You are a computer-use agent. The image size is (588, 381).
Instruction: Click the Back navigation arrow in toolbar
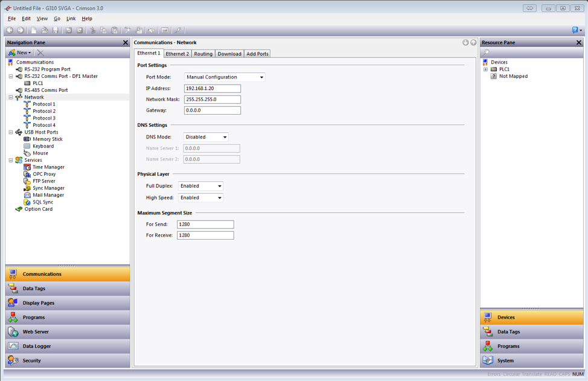pos(10,30)
